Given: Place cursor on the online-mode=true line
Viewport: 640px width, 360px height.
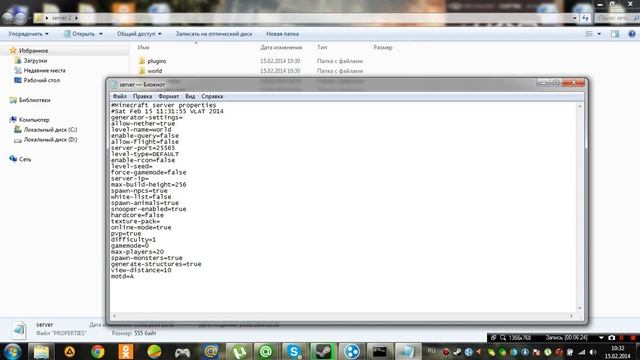Looking at the screenshot, I should click(141, 227).
